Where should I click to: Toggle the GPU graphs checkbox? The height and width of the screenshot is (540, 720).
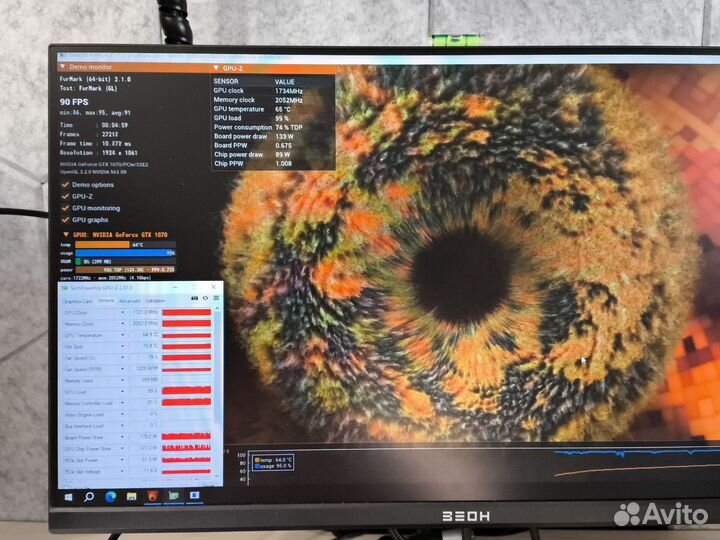pyautogui.click(x=65, y=220)
